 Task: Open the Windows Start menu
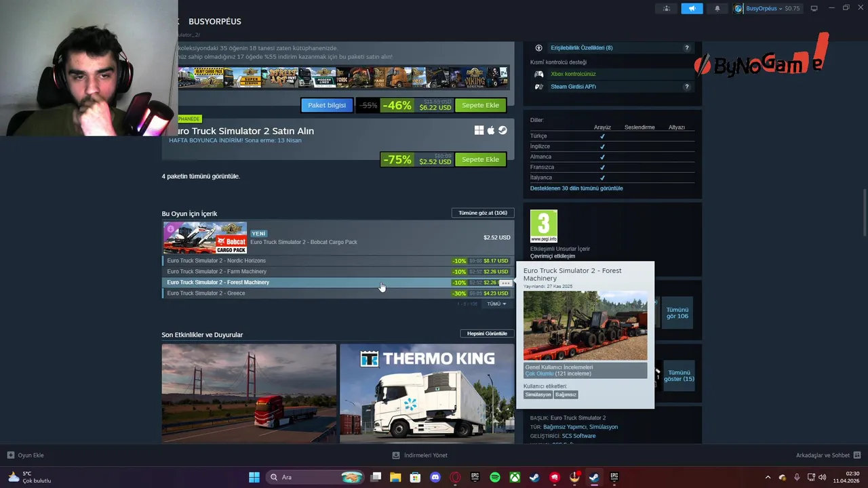pyautogui.click(x=254, y=477)
